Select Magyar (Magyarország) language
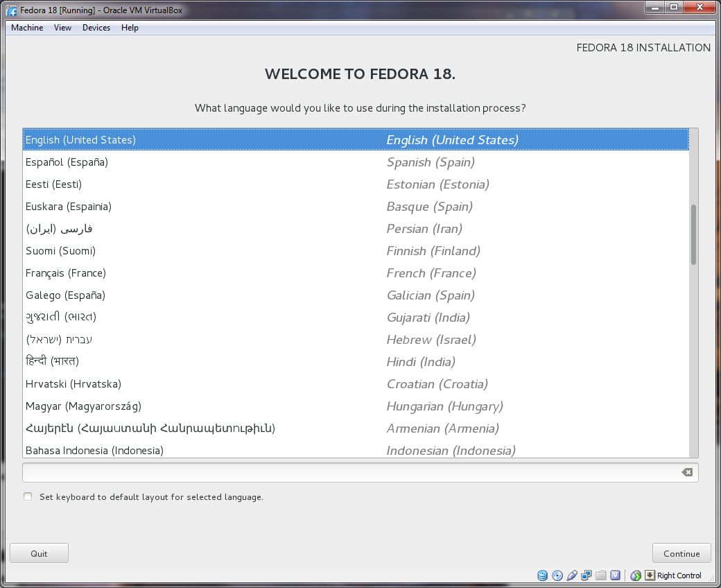The height and width of the screenshot is (588, 721). point(356,406)
